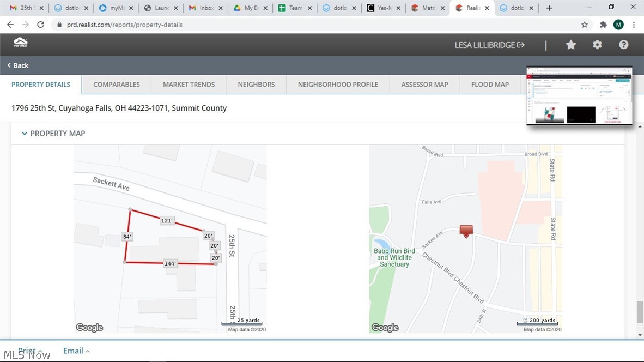644x362 pixels.
Task: Expand the Print options menu
Action: (x=31, y=351)
